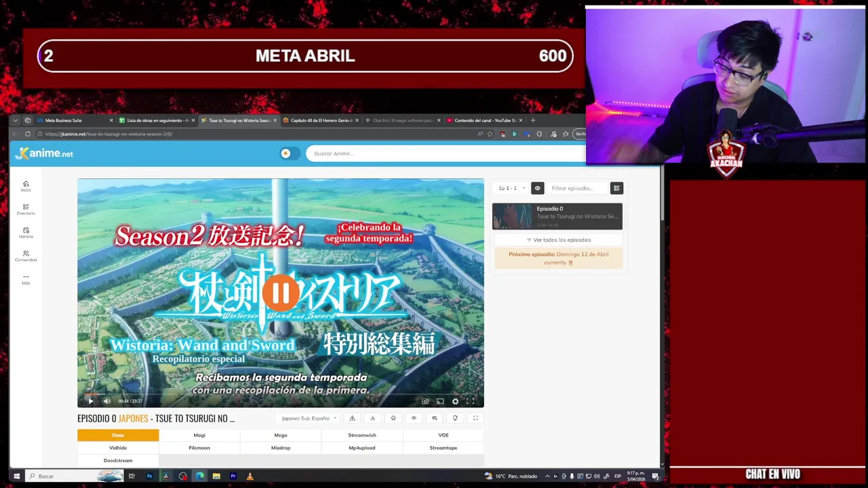Click the Windows taskbar Buscar search box
The height and width of the screenshot is (488, 868).
pyautogui.click(x=76, y=476)
